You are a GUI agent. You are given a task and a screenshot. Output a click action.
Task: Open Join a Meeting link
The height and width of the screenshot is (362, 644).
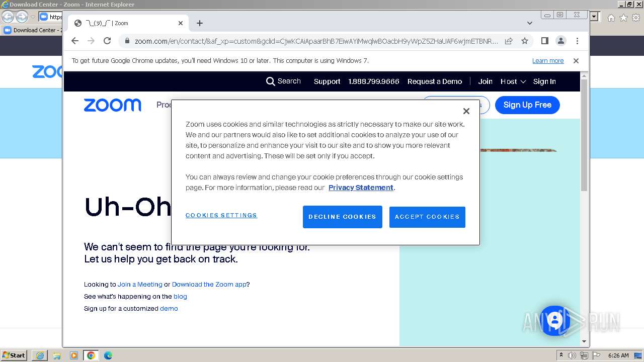140,285
